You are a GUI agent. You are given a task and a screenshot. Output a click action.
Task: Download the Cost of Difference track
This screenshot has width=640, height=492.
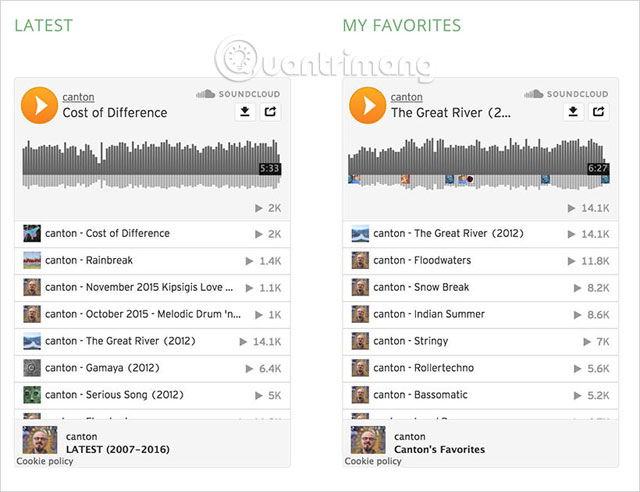pyautogui.click(x=244, y=112)
